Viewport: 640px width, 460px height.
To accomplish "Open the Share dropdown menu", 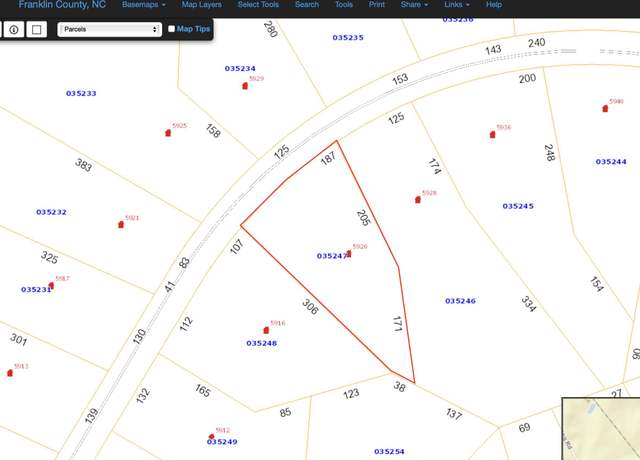I will coord(414,5).
